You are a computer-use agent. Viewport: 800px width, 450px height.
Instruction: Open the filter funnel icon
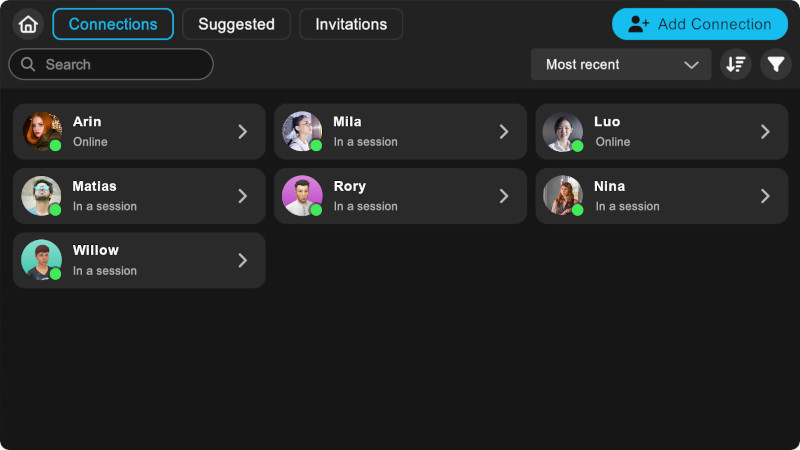point(776,64)
